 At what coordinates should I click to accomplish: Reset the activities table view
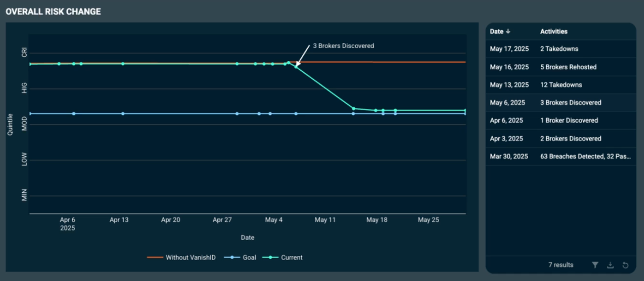click(x=625, y=265)
